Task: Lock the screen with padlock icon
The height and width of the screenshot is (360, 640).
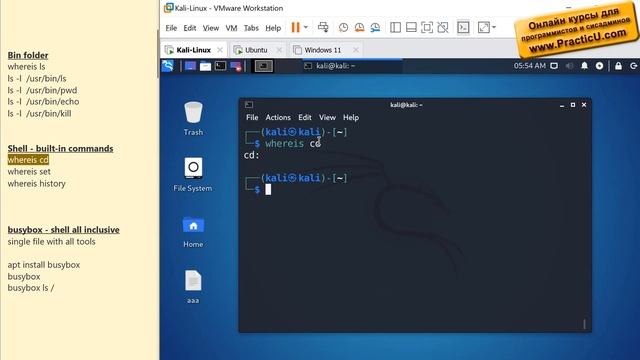Action: click(x=618, y=66)
